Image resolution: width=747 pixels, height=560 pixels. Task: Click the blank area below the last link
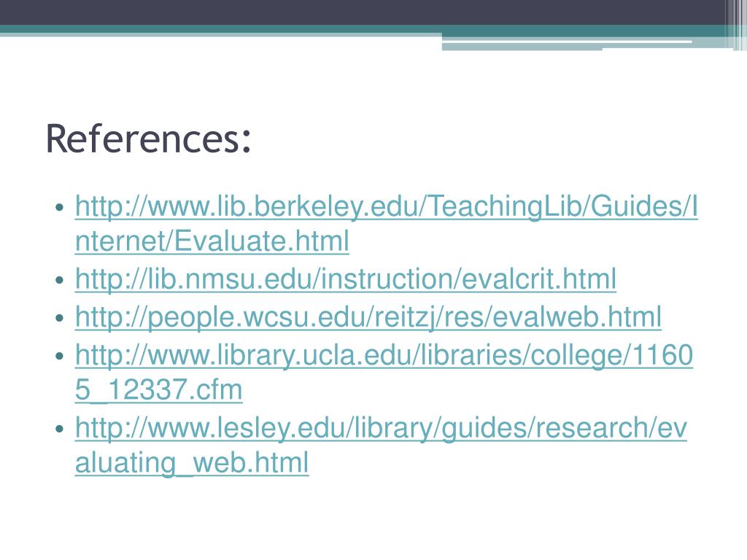373,519
